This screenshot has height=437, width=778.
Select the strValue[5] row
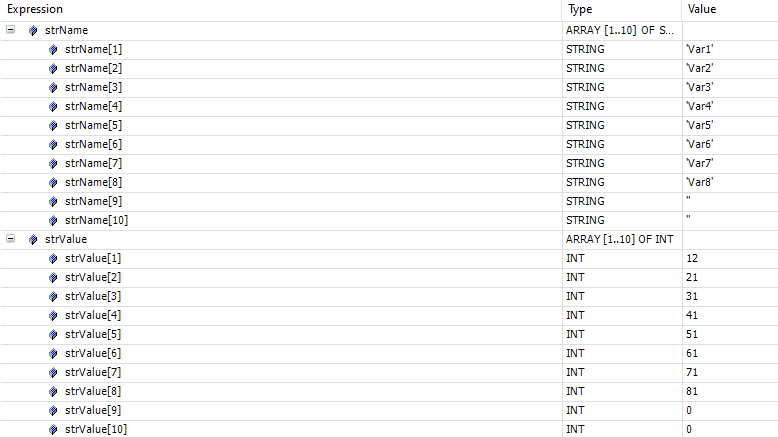[x=389, y=334]
